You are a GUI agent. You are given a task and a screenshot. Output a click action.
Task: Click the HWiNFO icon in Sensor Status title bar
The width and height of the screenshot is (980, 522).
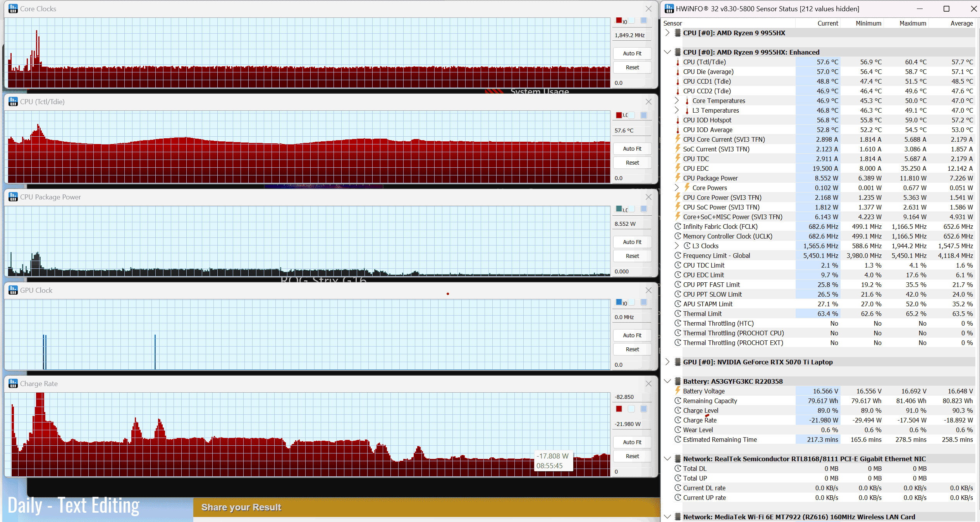669,9
